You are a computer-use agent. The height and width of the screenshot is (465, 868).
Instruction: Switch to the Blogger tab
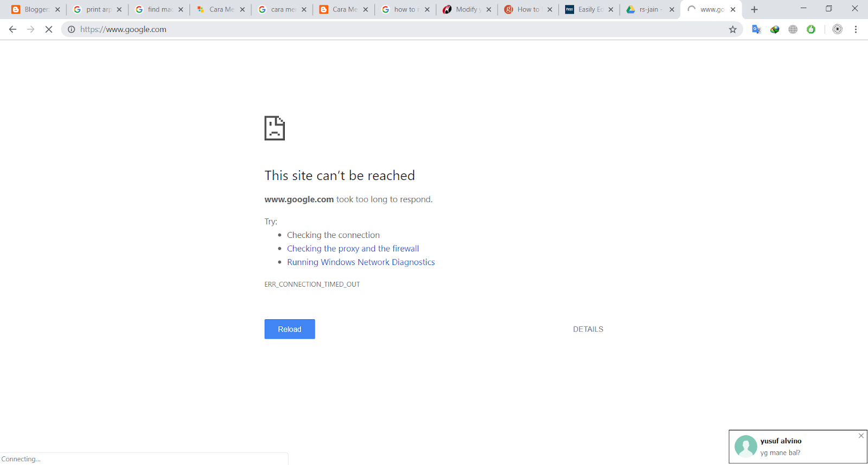(x=36, y=9)
